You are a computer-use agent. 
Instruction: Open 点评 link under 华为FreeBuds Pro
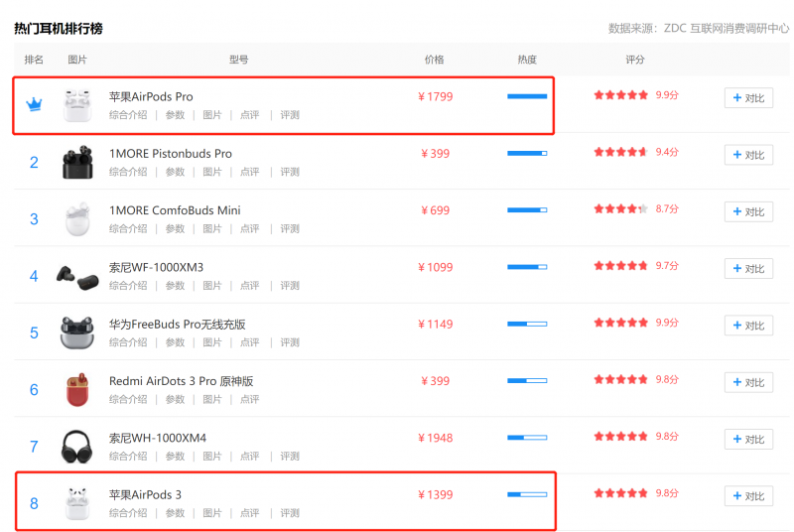(249, 342)
